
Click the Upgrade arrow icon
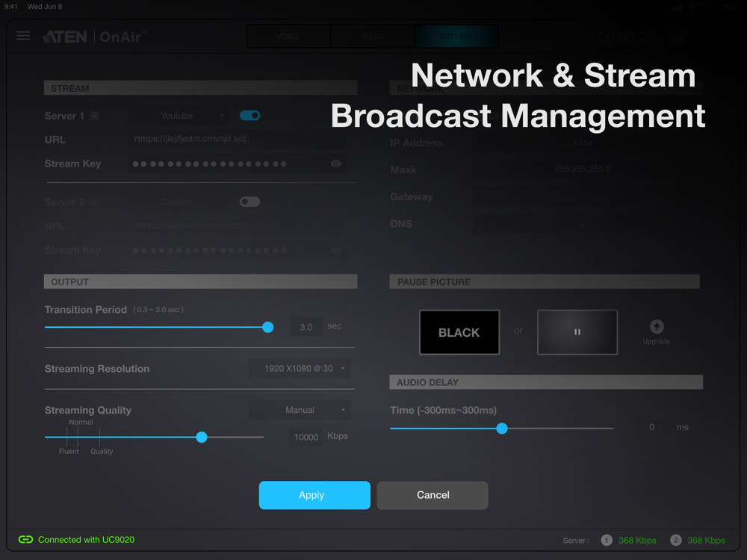pyautogui.click(x=657, y=327)
